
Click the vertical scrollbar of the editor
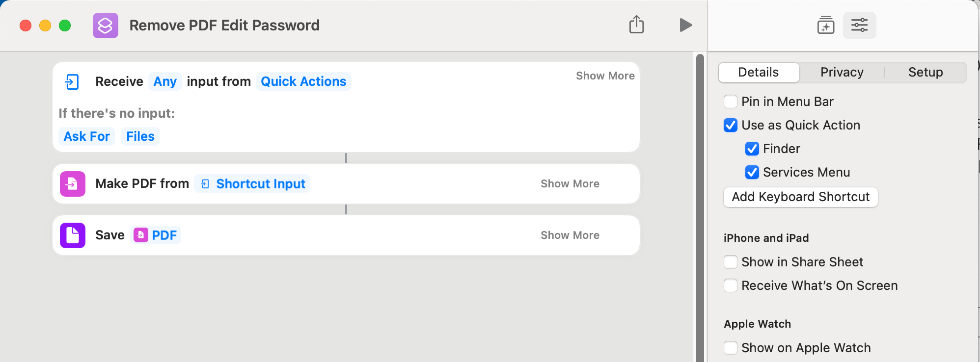click(700, 206)
